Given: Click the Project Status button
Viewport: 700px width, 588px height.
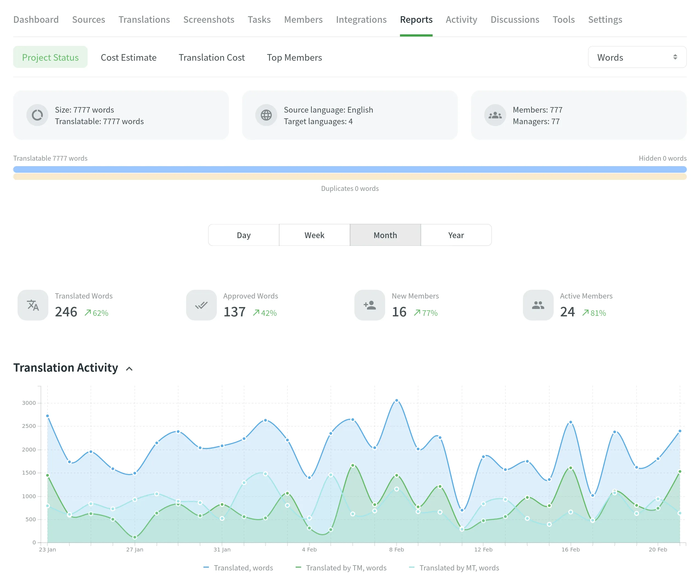Looking at the screenshot, I should (x=50, y=57).
